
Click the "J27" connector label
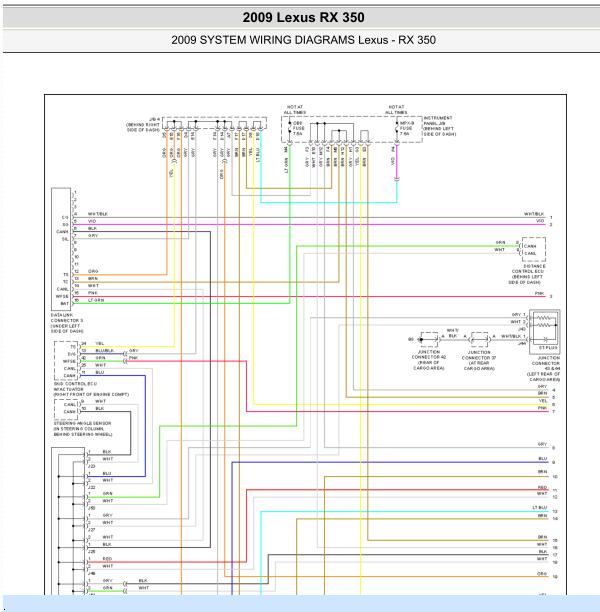tap(91, 530)
